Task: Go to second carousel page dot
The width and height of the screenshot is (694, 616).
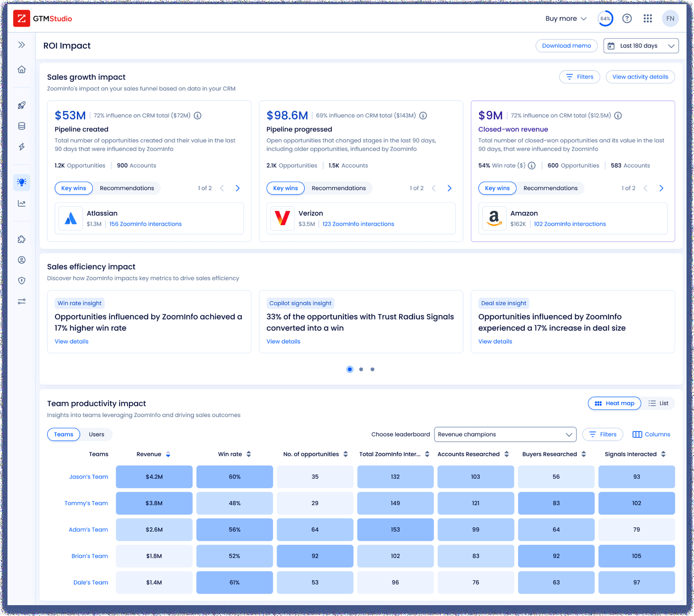Action: click(361, 369)
